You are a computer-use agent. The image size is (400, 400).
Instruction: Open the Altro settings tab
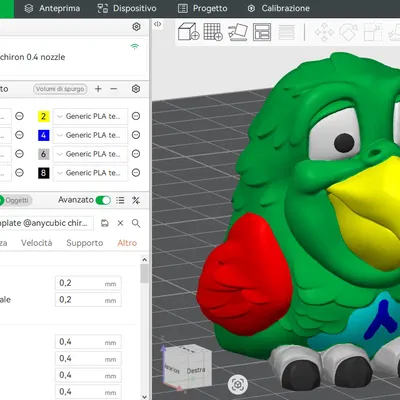[x=127, y=243]
